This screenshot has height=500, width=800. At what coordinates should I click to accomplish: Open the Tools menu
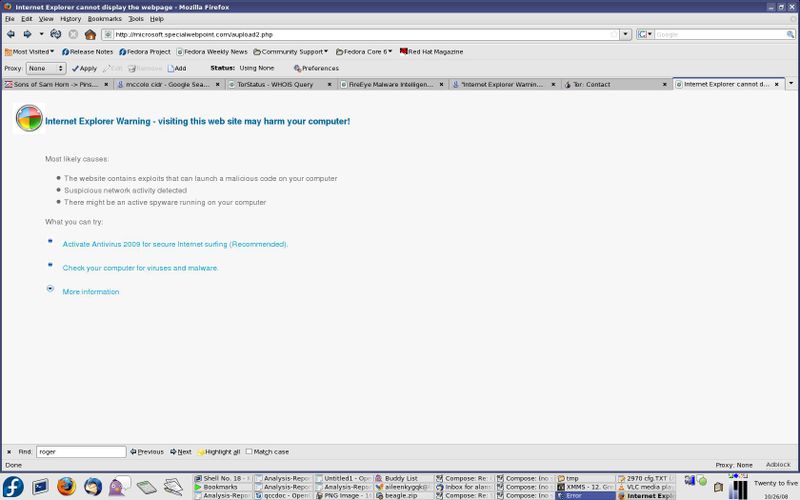pos(136,19)
